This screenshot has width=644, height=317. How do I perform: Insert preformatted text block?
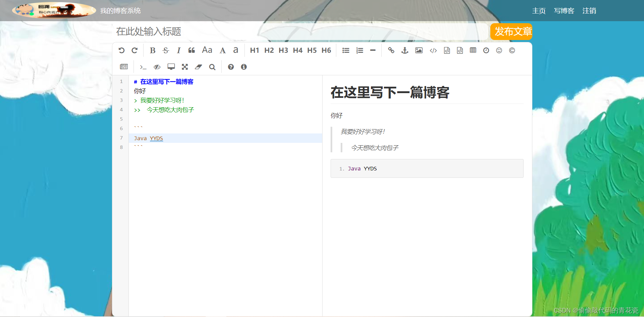(447, 50)
